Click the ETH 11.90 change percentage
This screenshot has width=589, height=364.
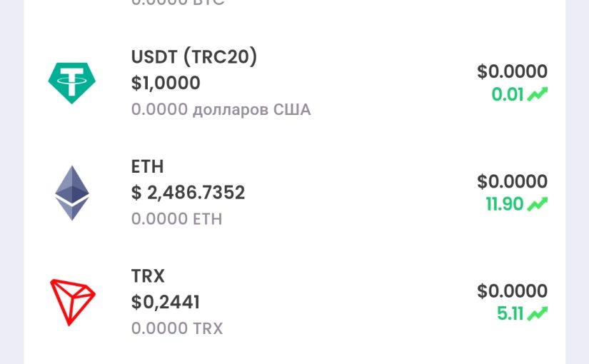(x=505, y=204)
